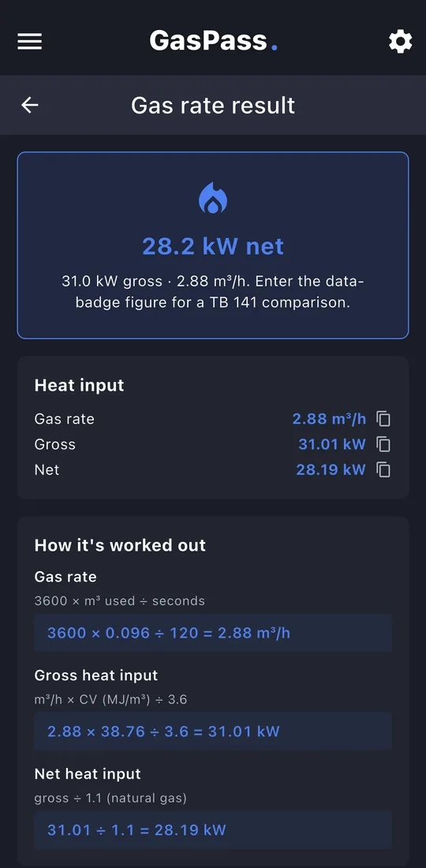Tap the How it's worked out heading
426x868 pixels.
tap(120, 545)
